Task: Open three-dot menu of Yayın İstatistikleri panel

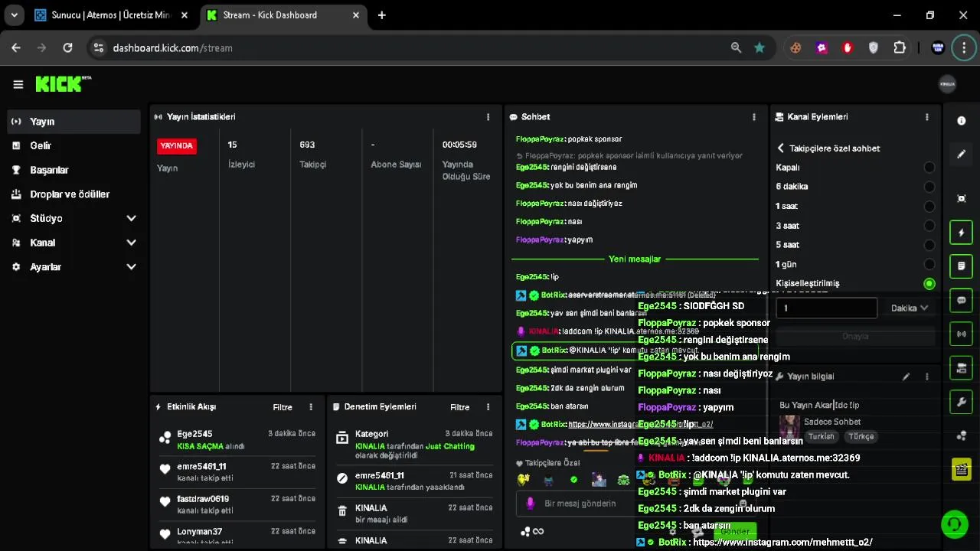Action: coord(488,117)
